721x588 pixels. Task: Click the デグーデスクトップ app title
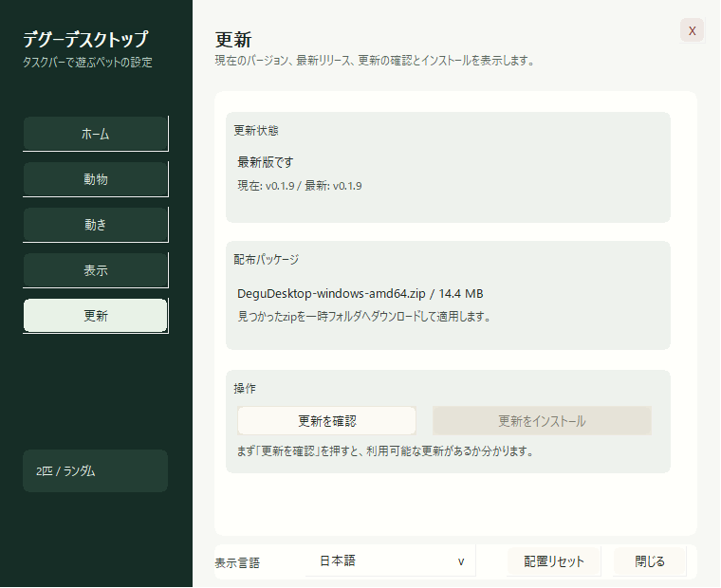pos(85,39)
